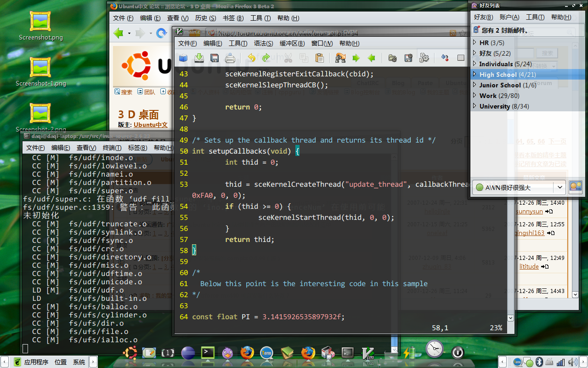Click the table grid icon in gVim toolbar
Image resolution: width=588 pixels, height=368 pixels.
[x=461, y=58]
